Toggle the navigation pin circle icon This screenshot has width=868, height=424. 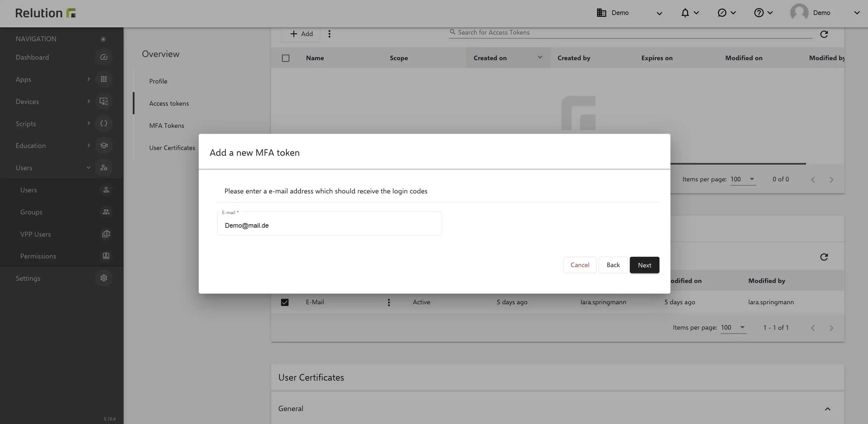[x=103, y=39]
